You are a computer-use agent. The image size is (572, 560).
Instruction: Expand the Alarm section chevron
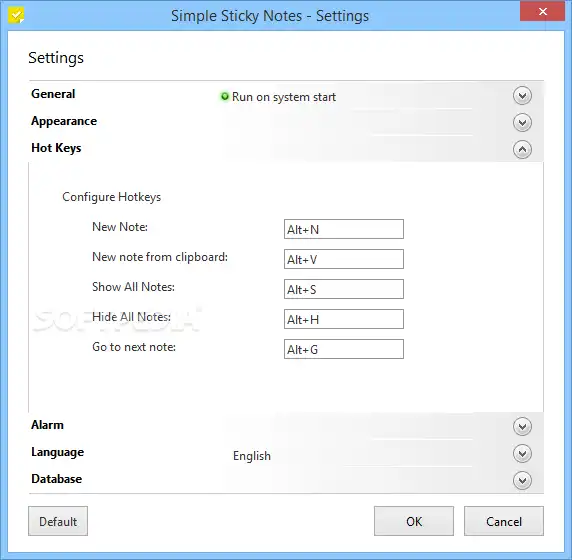point(522,426)
